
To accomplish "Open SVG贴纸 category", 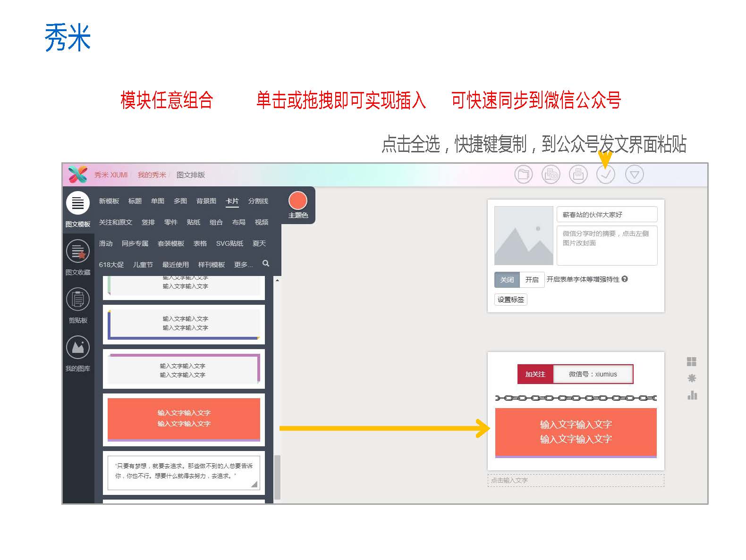I will point(229,243).
